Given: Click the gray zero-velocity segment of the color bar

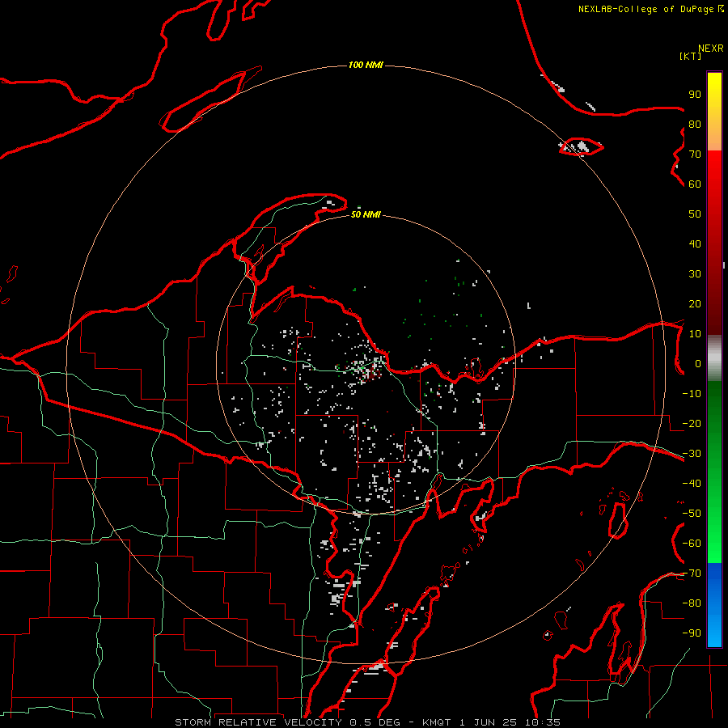Looking at the screenshot, I should (714, 358).
